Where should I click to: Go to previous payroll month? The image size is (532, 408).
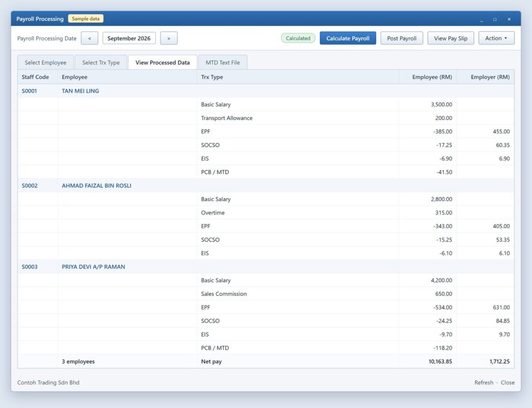click(x=89, y=38)
